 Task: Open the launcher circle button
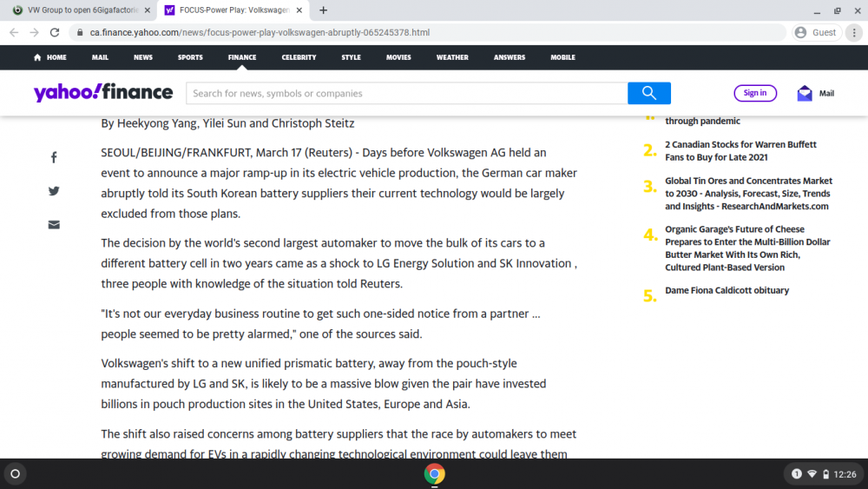point(16,474)
